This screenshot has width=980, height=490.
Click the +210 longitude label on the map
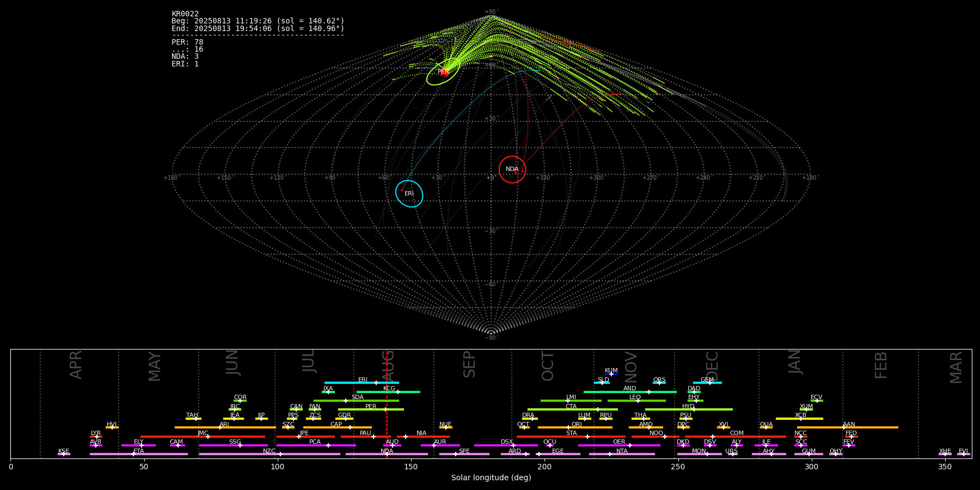[756, 177]
